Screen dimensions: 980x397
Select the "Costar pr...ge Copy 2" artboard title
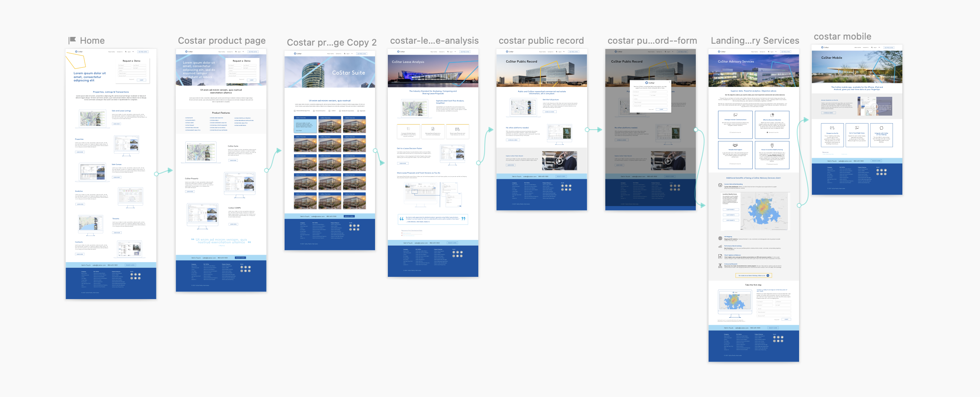pos(332,42)
